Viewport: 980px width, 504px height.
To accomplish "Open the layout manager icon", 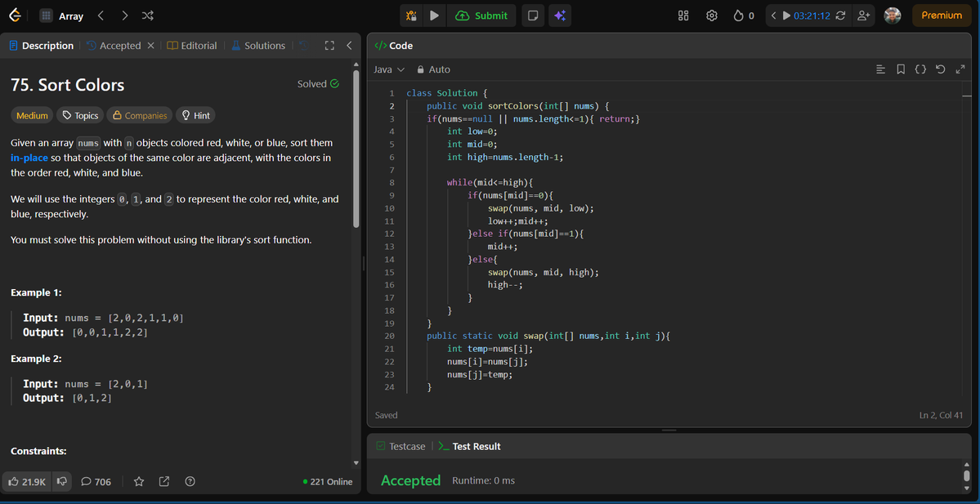I will tap(683, 16).
